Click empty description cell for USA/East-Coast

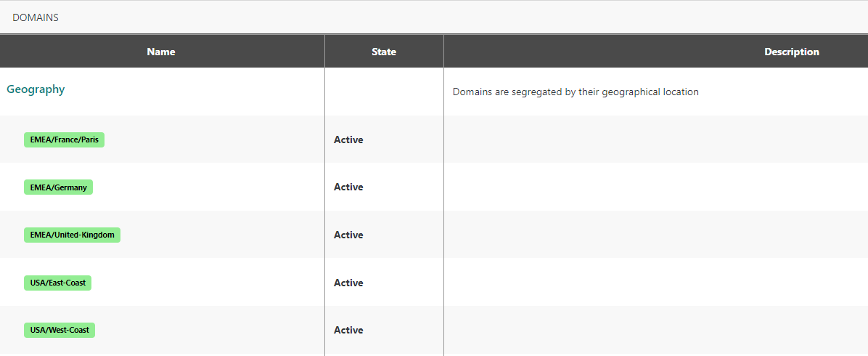pos(653,283)
